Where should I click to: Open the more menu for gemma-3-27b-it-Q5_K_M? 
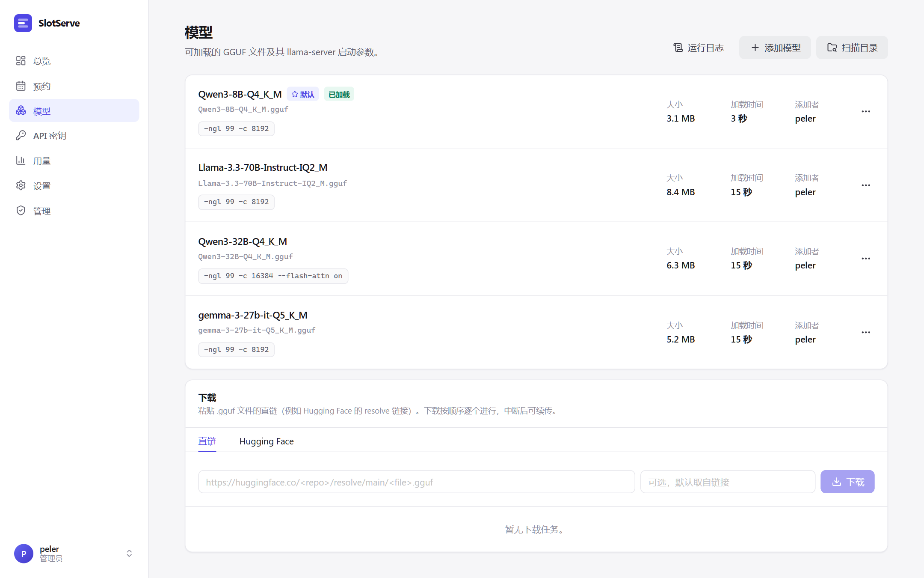click(866, 333)
